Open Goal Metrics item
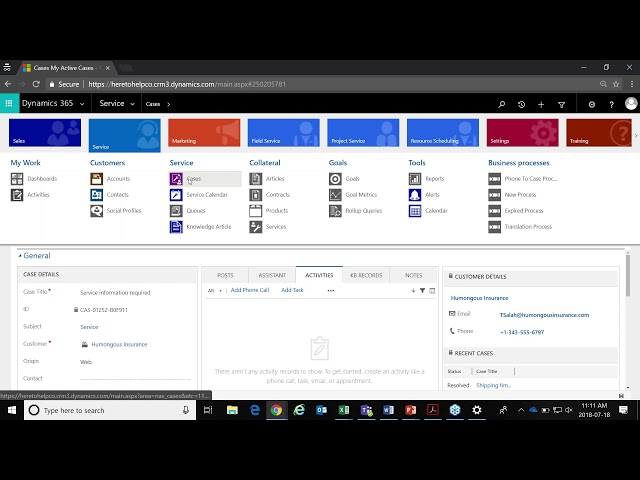The height and width of the screenshot is (480, 640). 353,195
